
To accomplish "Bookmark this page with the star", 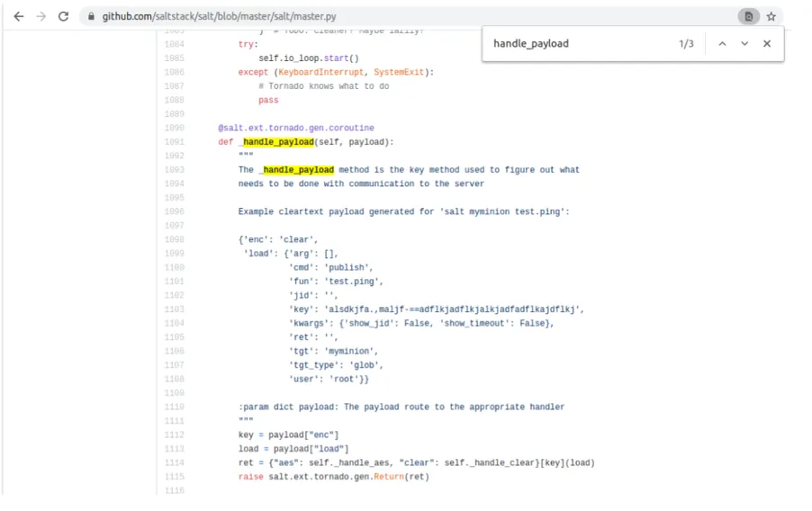I will pyautogui.click(x=771, y=16).
